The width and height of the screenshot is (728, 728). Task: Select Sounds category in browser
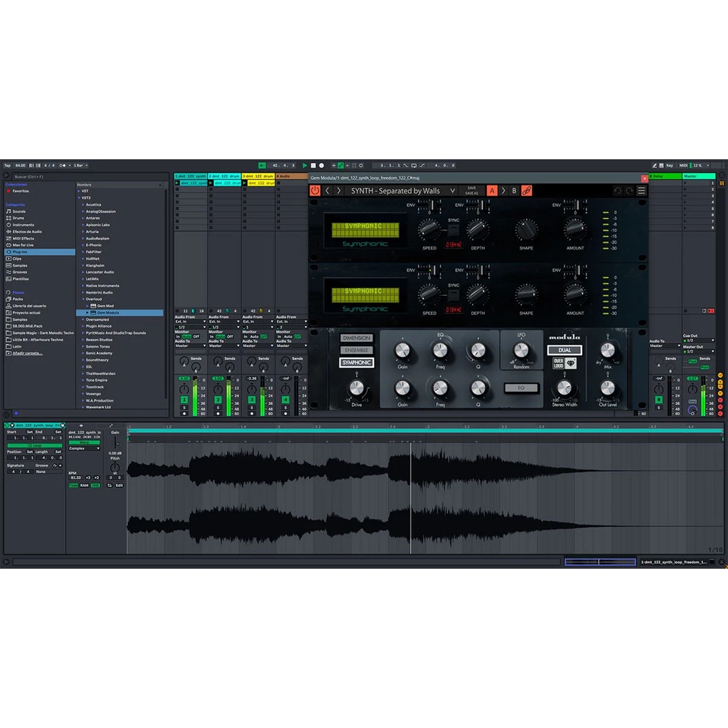pos(18,211)
